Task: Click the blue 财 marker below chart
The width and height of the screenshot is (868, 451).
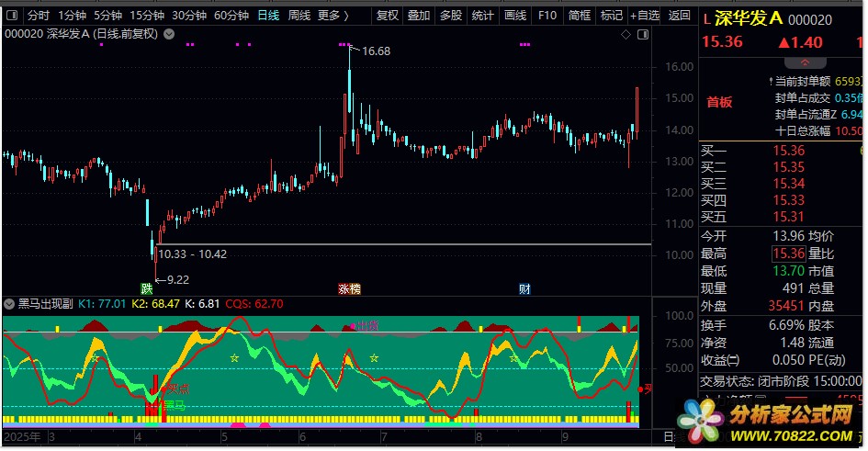Action: tap(524, 288)
